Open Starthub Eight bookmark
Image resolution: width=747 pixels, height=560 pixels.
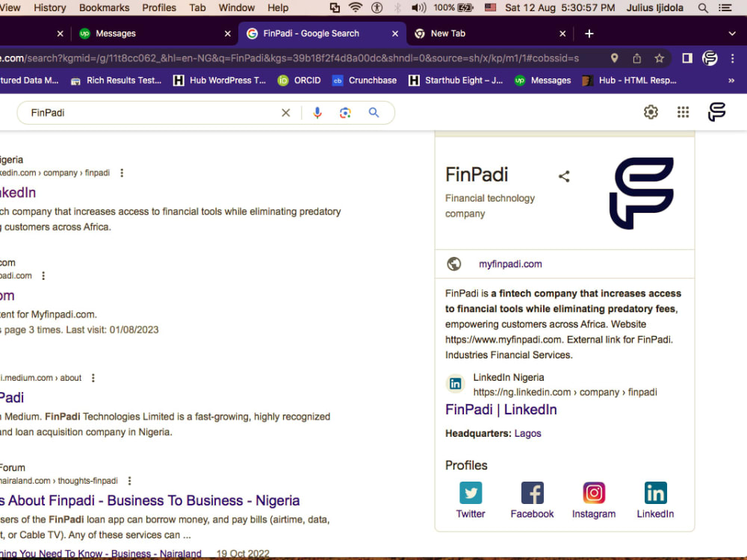pos(456,81)
